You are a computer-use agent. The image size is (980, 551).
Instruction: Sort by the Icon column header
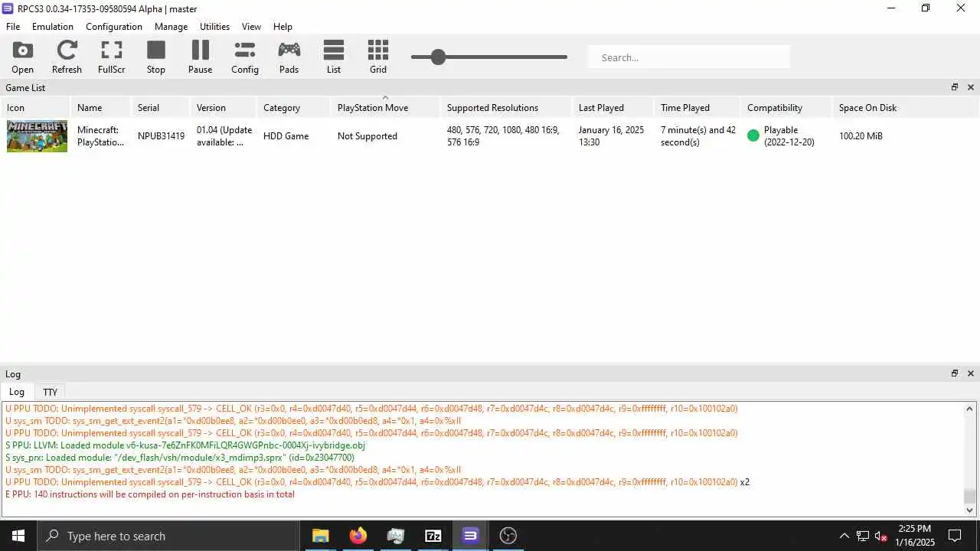(x=35, y=108)
